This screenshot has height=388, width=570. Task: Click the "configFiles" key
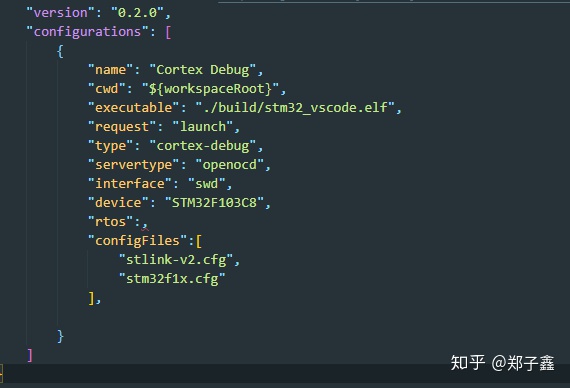pyautogui.click(x=137, y=241)
